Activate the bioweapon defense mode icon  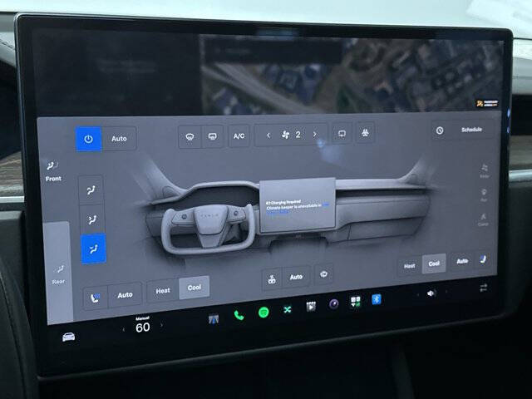(365, 133)
